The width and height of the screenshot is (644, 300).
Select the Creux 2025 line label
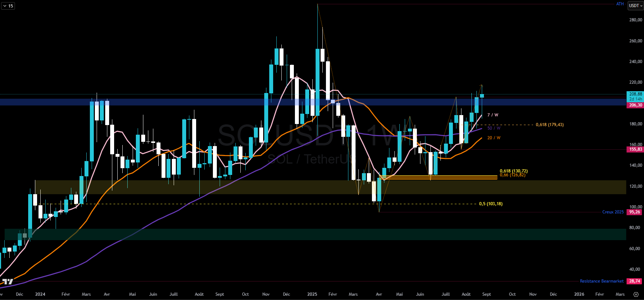613,212
